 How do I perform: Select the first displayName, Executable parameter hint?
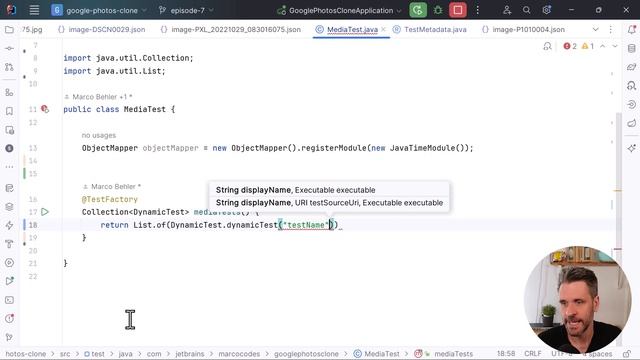coord(296,190)
